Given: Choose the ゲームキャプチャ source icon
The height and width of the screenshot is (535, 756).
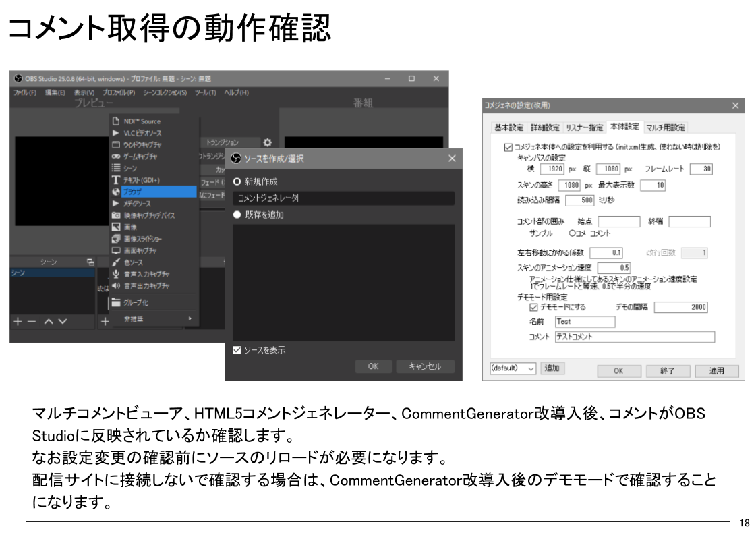Looking at the screenshot, I should pos(115,157).
